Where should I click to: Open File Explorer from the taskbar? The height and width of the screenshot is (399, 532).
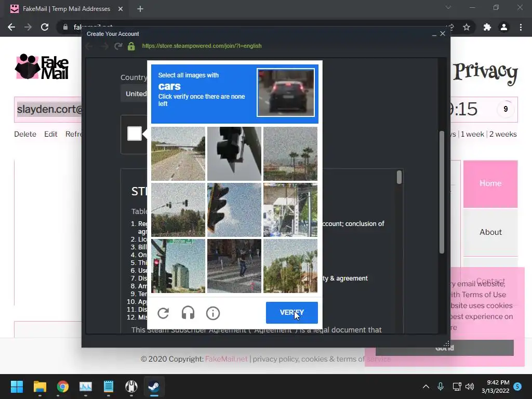[39, 387]
